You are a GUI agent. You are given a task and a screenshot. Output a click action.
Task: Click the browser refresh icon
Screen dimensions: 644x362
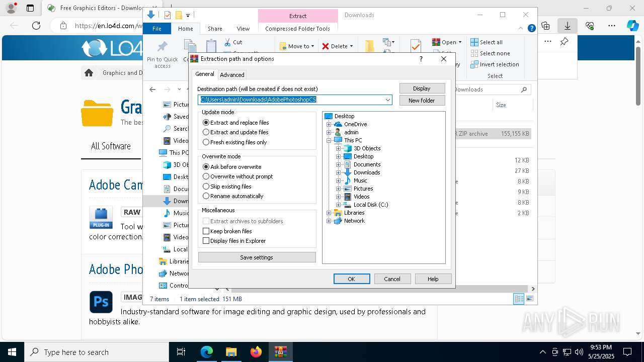(x=36, y=26)
